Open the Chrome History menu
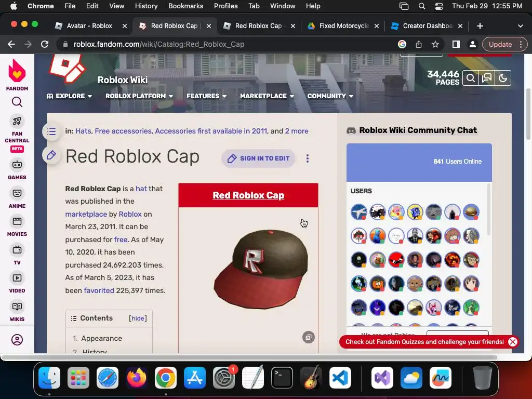The width and height of the screenshot is (532, 399). tap(146, 6)
